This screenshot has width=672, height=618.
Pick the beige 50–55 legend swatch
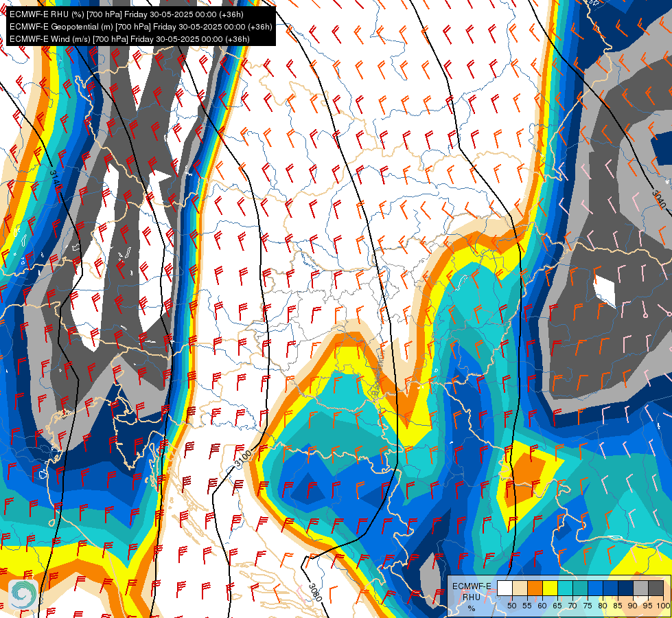[x=520, y=588]
